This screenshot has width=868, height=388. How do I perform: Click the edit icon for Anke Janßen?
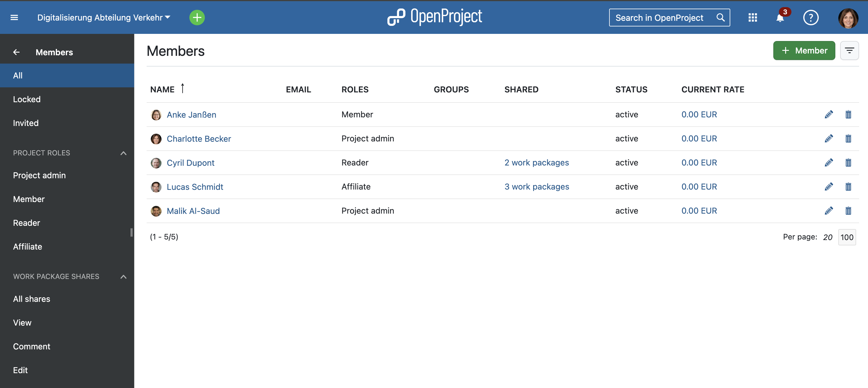[x=829, y=114]
